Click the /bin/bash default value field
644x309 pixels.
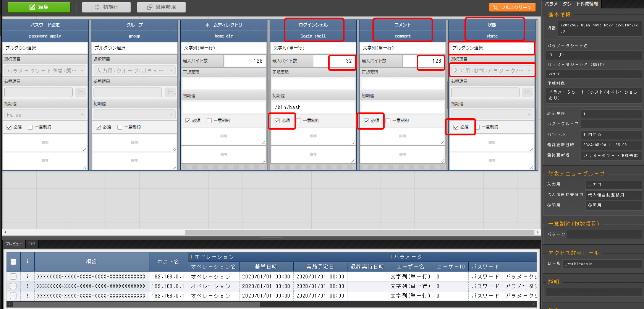313,107
